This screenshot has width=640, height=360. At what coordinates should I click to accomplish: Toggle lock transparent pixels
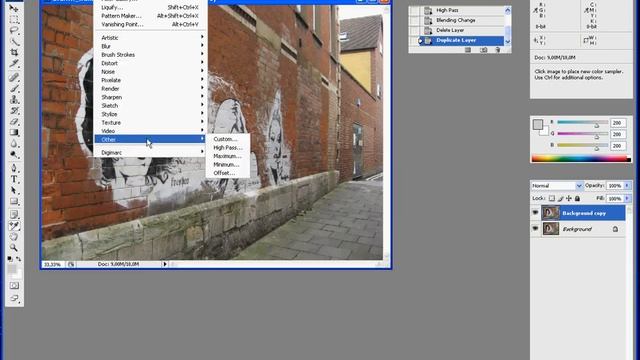click(552, 198)
